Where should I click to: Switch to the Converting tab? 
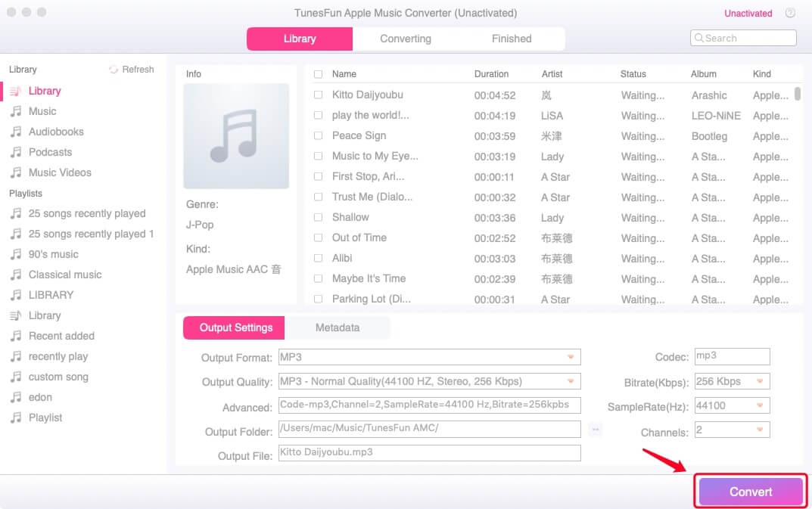tap(405, 39)
